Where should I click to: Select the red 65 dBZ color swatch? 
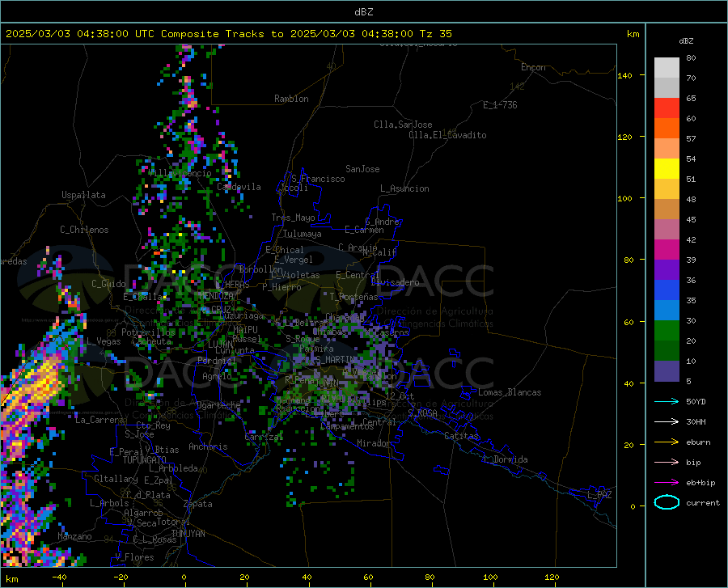(x=667, y=108)
